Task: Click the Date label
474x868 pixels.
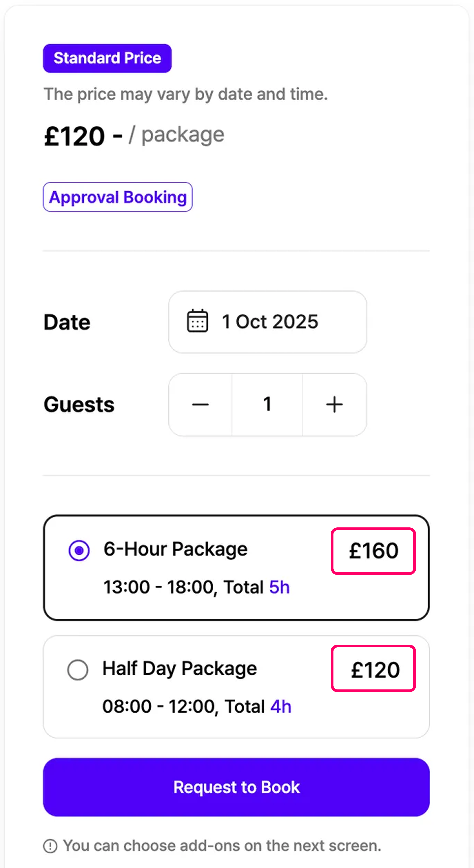Action: (x=67, y=322)
